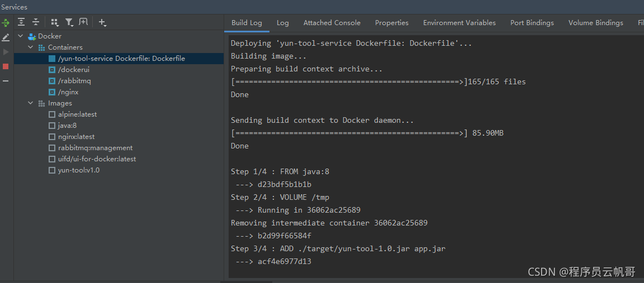Viewport: 644px width, 283px height.
Task: Click the yun-tool-service container status icon
Action: click(52, 59)
